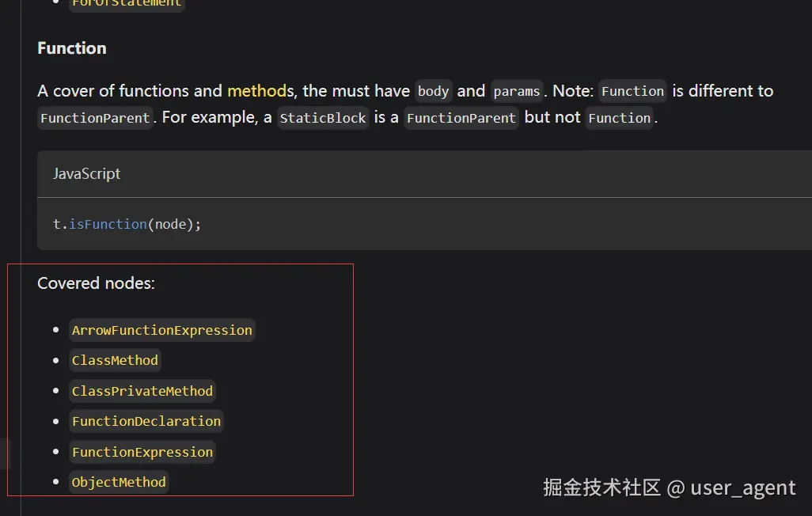Open the ObjectMethod link
812x516 pixels.
(119, 482)
